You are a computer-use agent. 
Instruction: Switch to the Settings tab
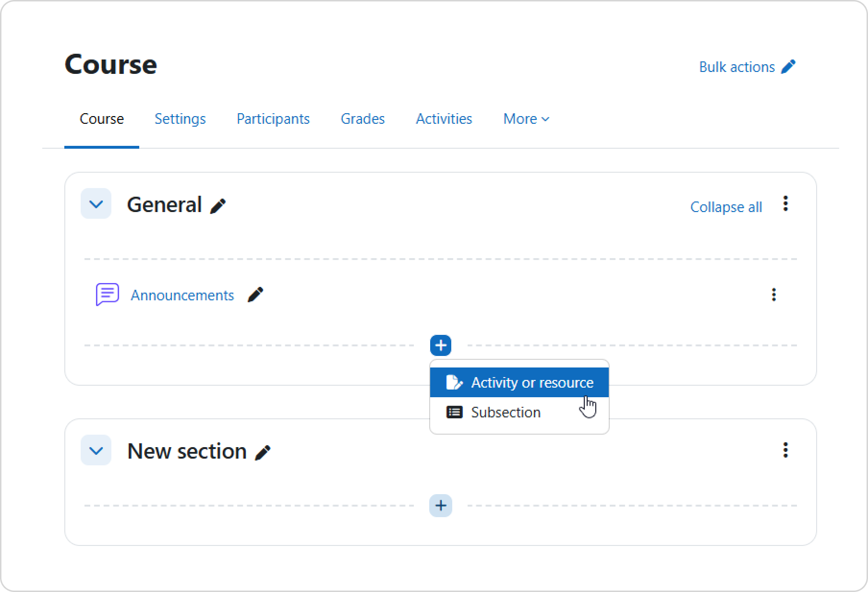(180, 118)
